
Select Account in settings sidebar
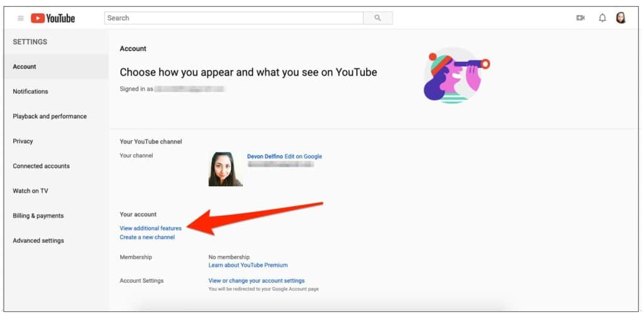coord(55,67)
